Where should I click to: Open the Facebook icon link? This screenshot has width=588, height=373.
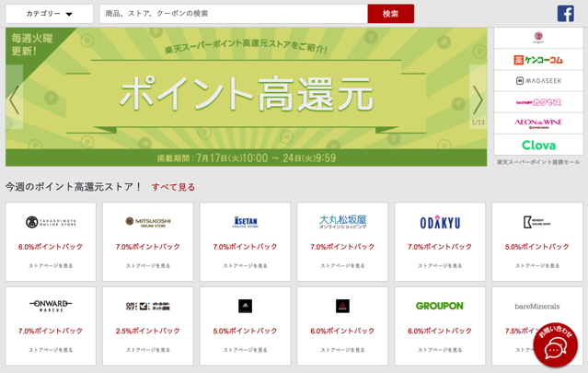coord(566,14)
